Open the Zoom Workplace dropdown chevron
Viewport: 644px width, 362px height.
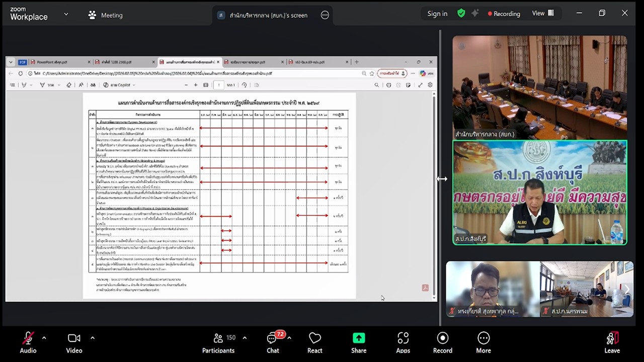point(66,14)
